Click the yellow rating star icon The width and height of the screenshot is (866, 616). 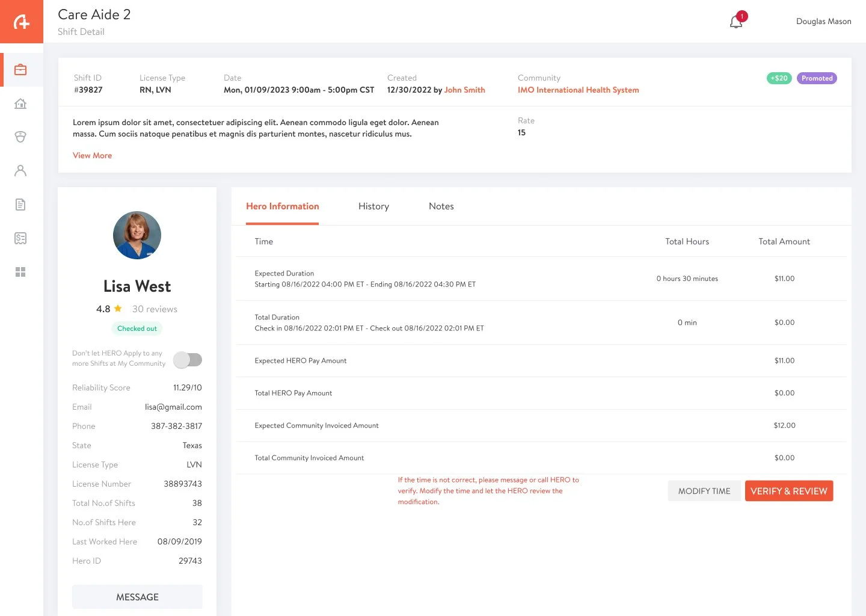coord(118,309)
